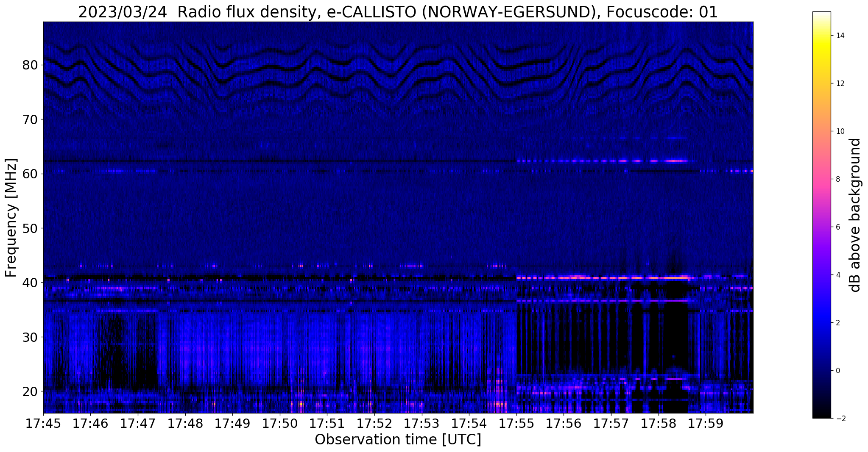The height and width of the screenshot is (452, 868).
Task: Click the 17:54 time tick label
Action: pyautogui.click(x=469, y=424)
